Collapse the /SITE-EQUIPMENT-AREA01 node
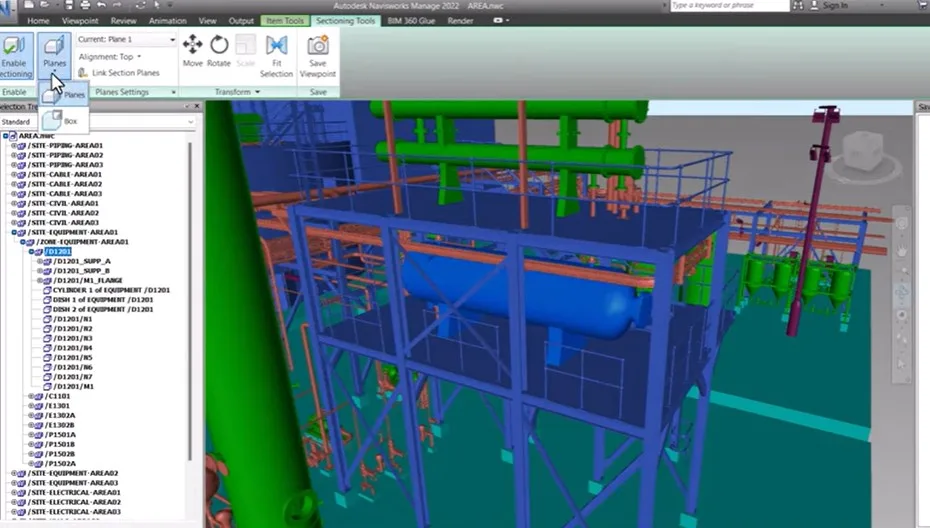This screenshot has height=528, width=930. pos(14,233)
